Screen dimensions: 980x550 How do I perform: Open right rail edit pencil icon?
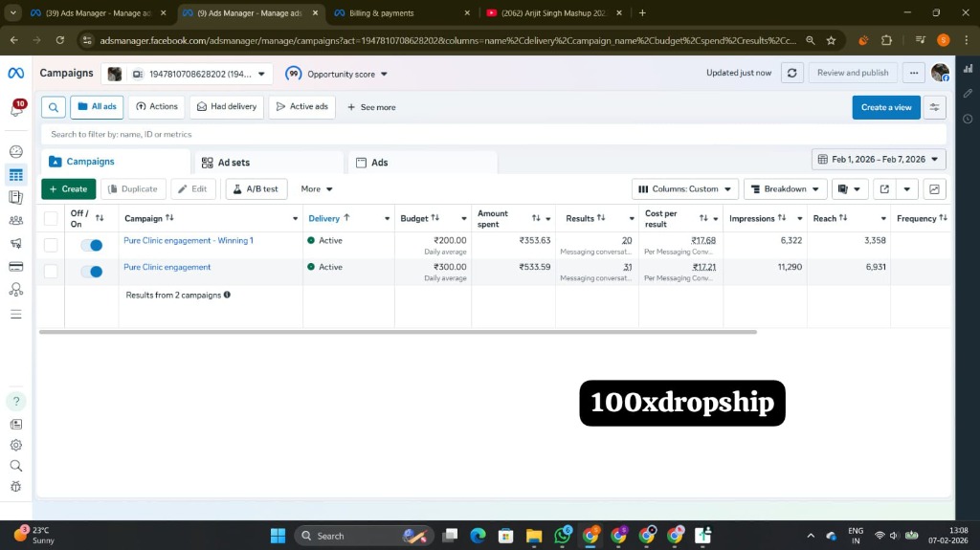(x=969, y=93)
